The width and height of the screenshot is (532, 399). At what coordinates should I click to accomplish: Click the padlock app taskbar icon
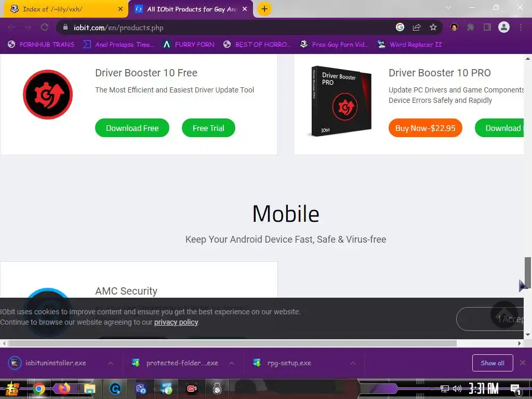click(x=217, y=389)
